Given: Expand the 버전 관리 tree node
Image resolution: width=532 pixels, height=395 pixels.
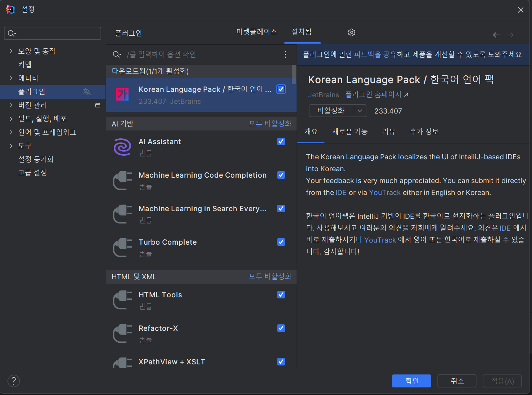Looking at the screenshot, I should coord(11,105).
